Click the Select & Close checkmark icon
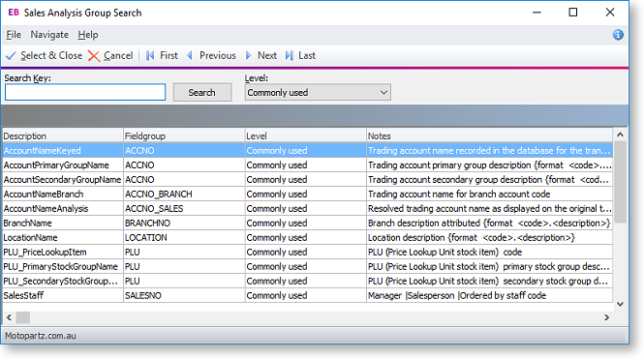644x359 pixels. (11, 56)
